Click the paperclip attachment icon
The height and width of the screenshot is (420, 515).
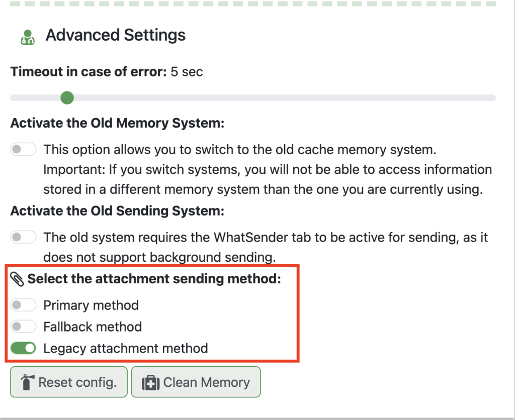[x=18, y=279]
